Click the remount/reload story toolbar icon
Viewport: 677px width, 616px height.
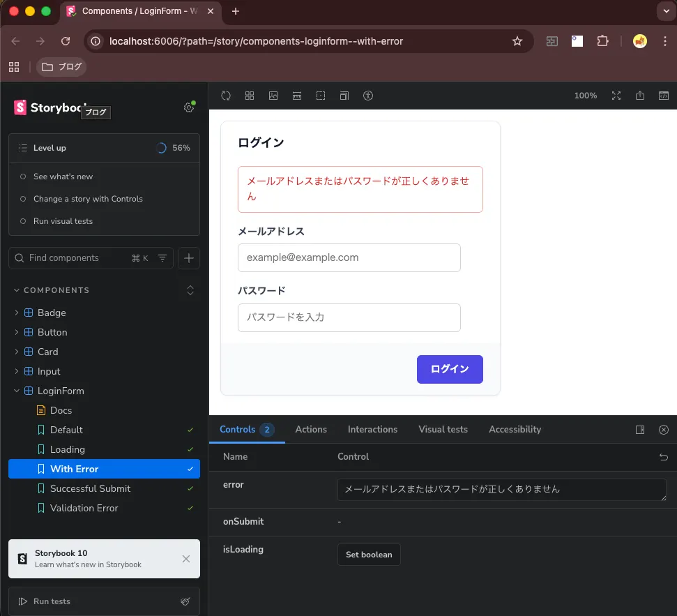click(226, 96)
